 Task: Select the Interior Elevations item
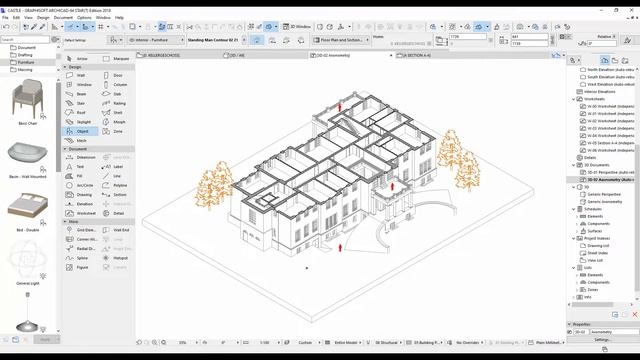[x=599, y=92]
